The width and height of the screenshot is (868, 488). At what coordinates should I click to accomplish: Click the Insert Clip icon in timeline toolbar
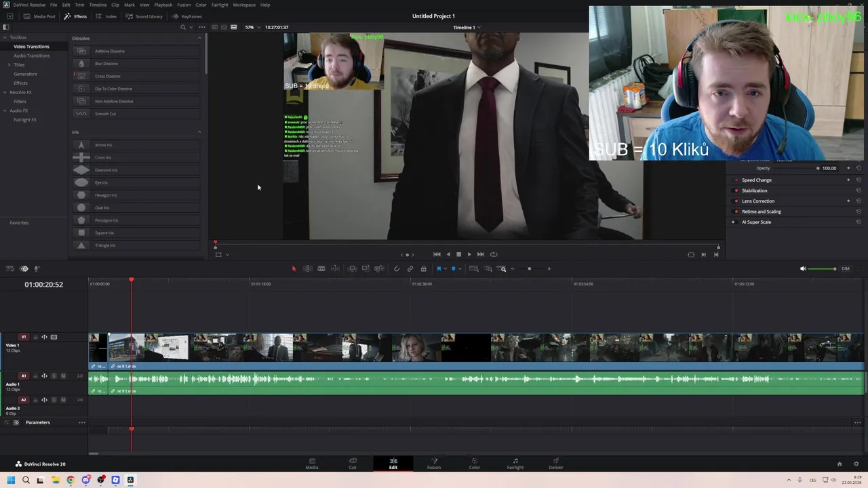click(352, 268)
